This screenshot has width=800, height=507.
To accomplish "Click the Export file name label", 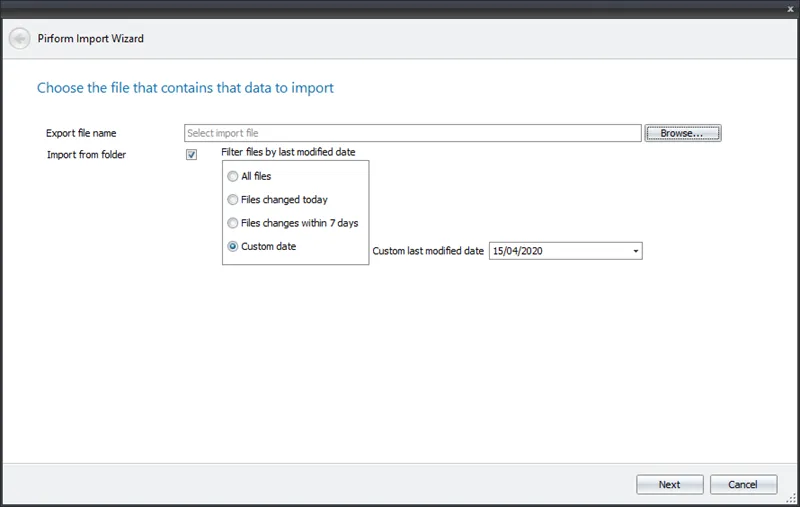I will pos(81,133).
